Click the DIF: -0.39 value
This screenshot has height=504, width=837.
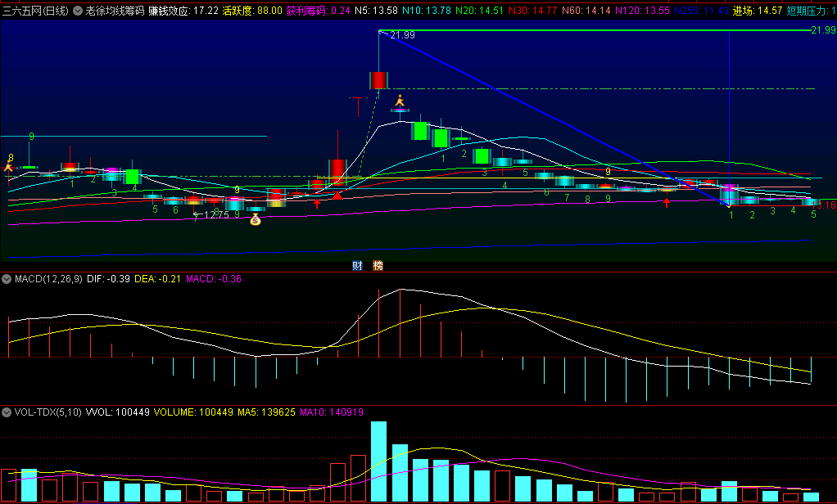point(108,279)
